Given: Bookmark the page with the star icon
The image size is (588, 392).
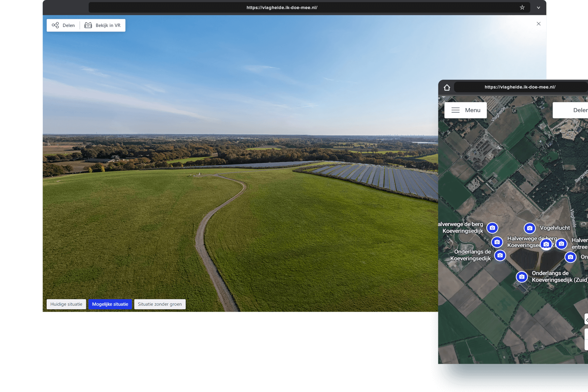Looking at the screenshot, I should [x=522, y=8].
